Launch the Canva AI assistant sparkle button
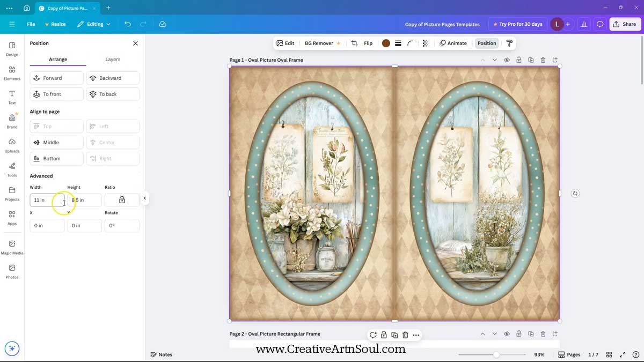644x362 pixels. tap(12, 349)
